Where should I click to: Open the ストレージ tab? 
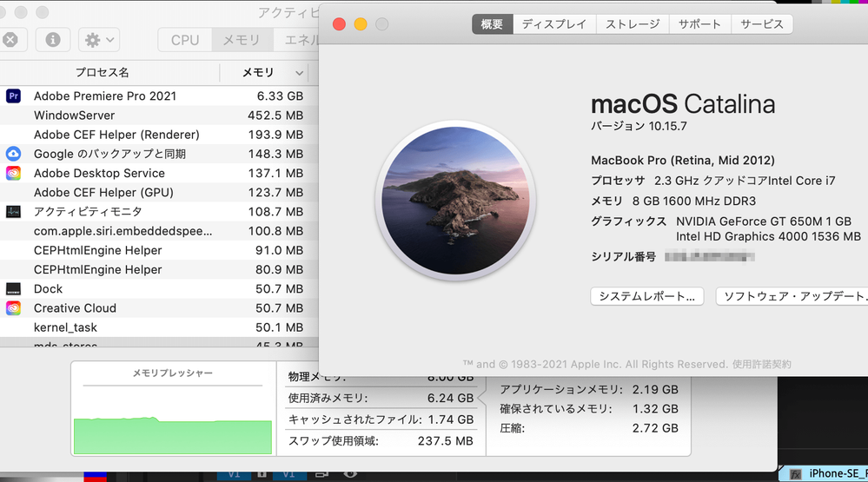pyautogui.click(x=633, y=24)
